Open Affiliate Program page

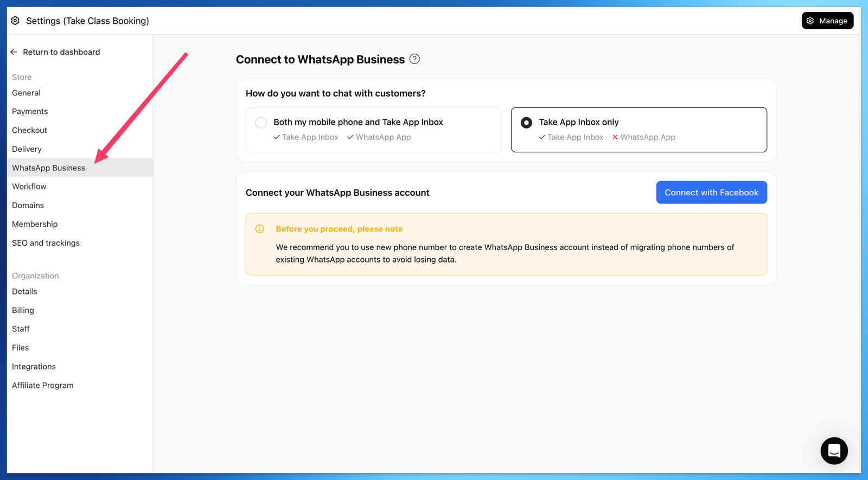point(80,385)
